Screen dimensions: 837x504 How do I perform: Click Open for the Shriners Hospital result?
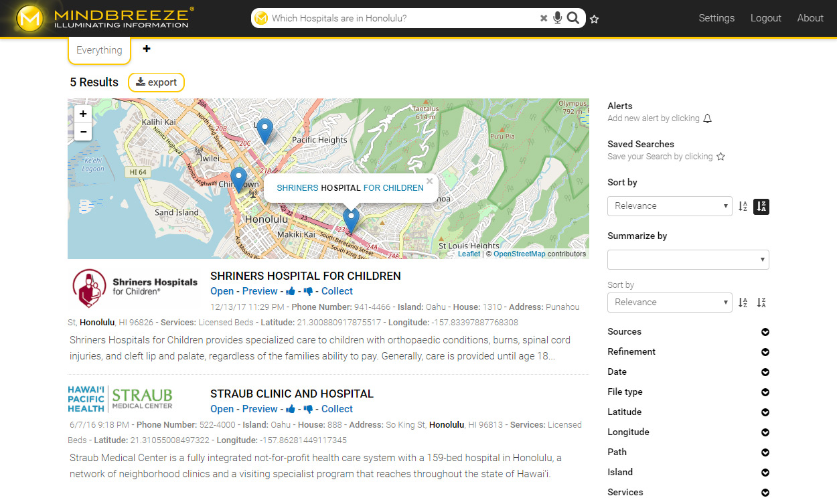(222, 291)
